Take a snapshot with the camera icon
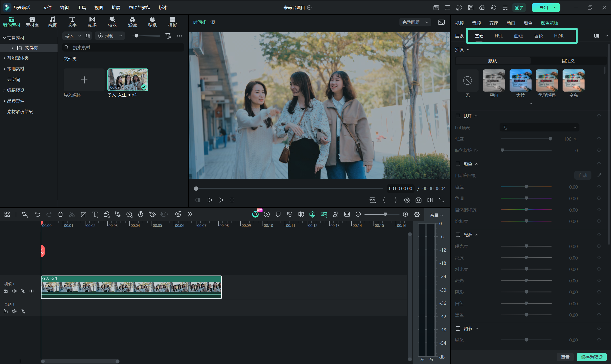This screenshot has width=611, height=364. 418,200
